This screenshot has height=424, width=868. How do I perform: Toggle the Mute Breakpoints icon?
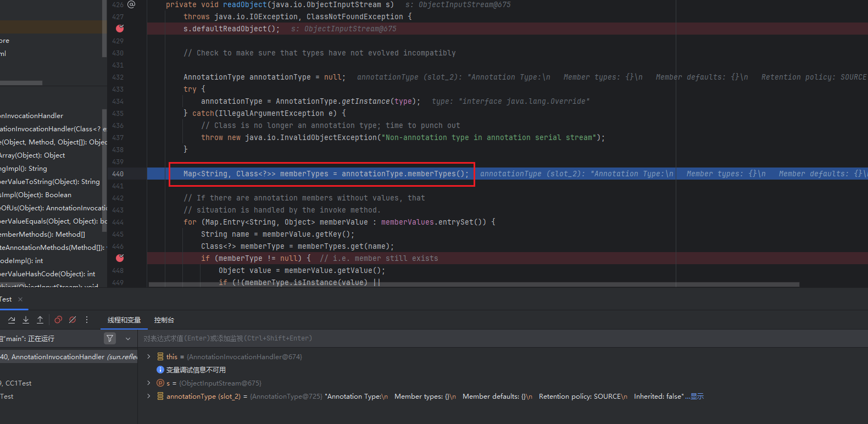coord(73,320)
